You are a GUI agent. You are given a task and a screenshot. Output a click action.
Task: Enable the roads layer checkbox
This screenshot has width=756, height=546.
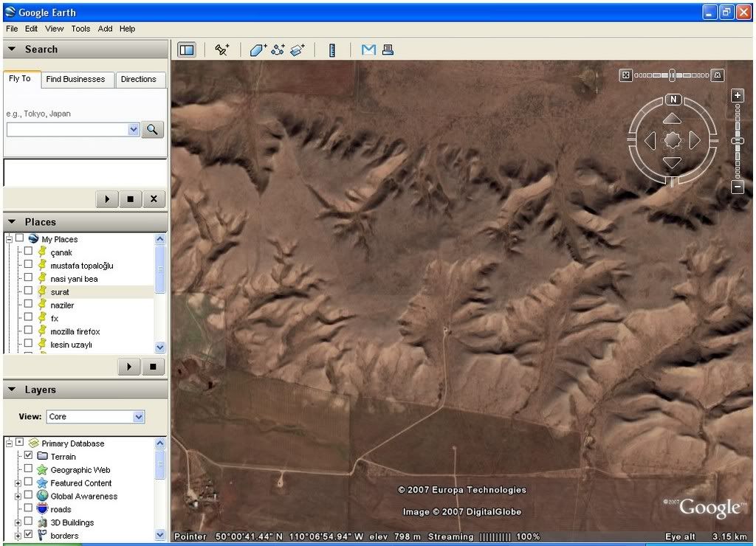[29, 508]
